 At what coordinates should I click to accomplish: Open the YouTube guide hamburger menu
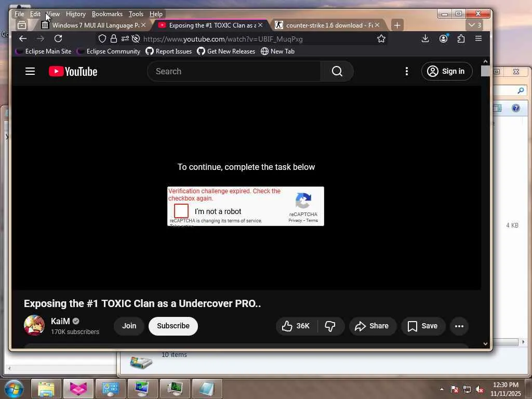tap(30, 71)
